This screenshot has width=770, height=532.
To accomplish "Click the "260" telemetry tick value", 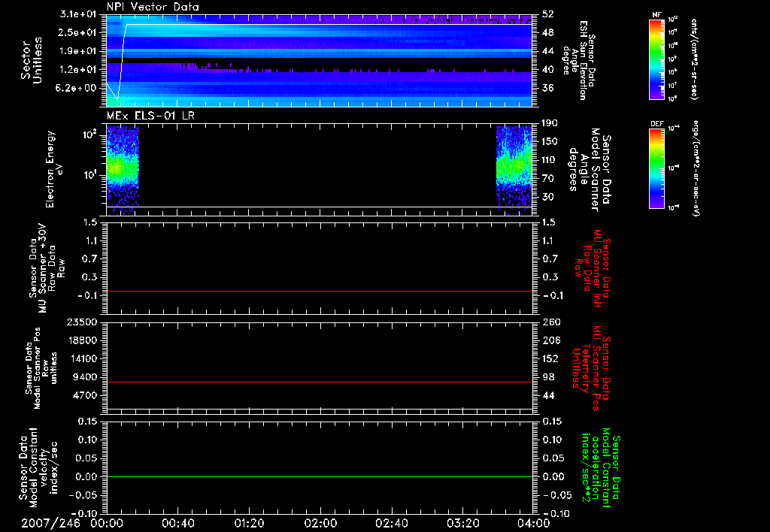I will coord(551,322).
